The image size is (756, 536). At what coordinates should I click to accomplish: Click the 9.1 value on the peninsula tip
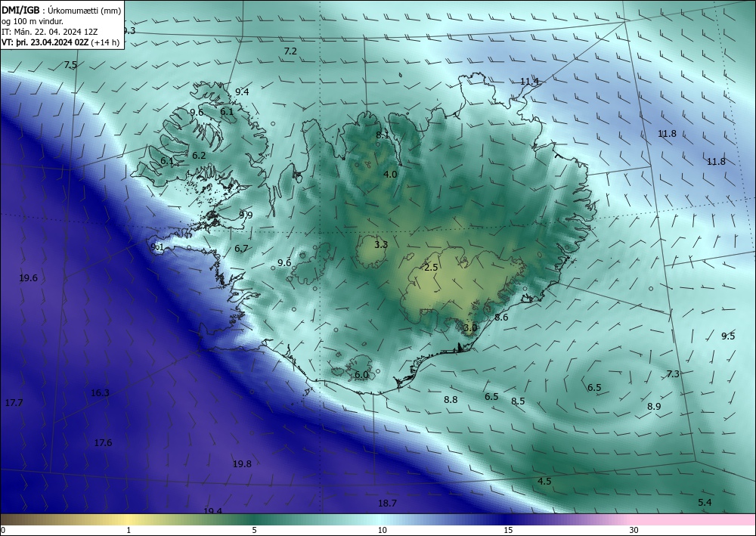[157, 247]
